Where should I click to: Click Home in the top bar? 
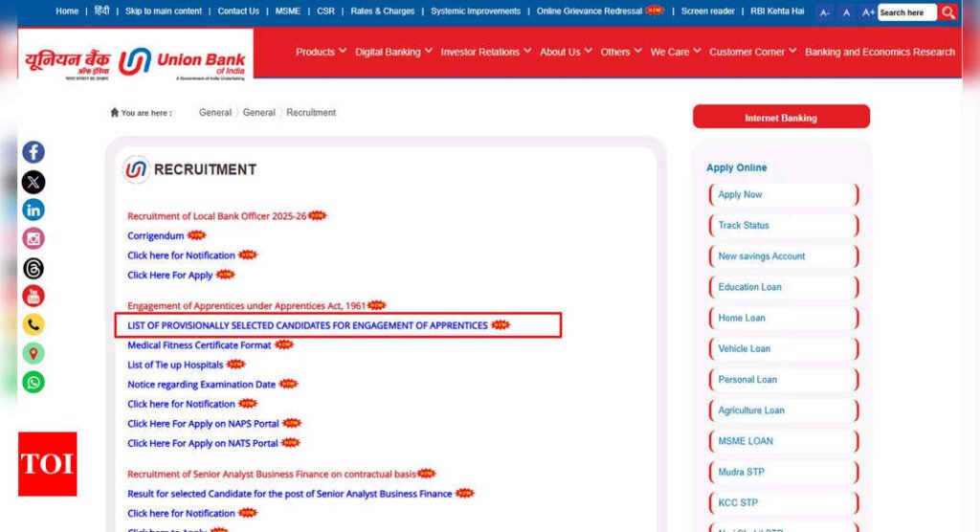point(67,11)
